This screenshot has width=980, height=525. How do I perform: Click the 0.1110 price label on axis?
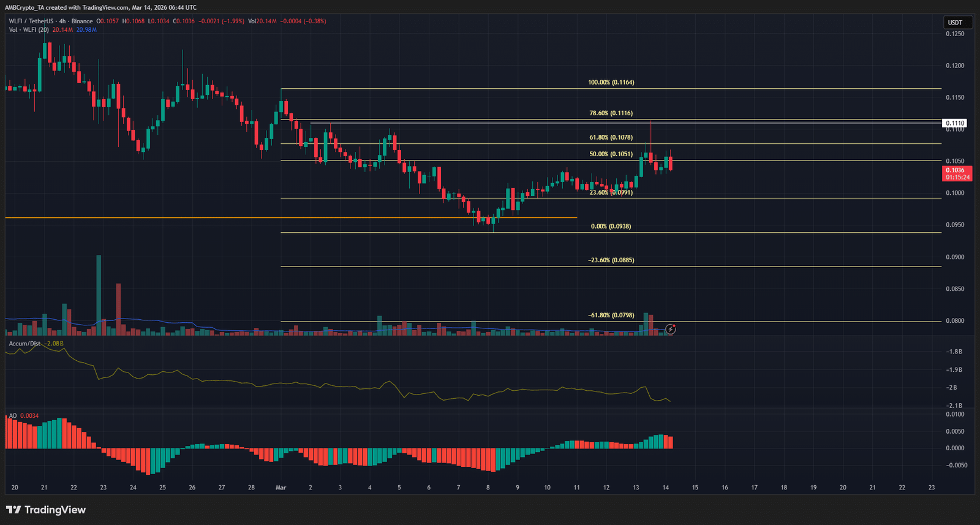click(954, 123)
